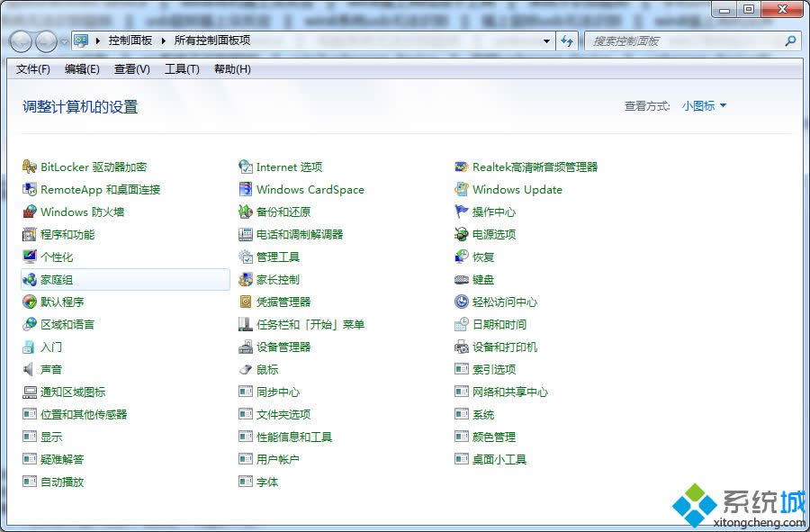The width and height of the screenshot is (810, 532).
Task: Select the 家庭组 icon
Action: (x=30, y=279)
